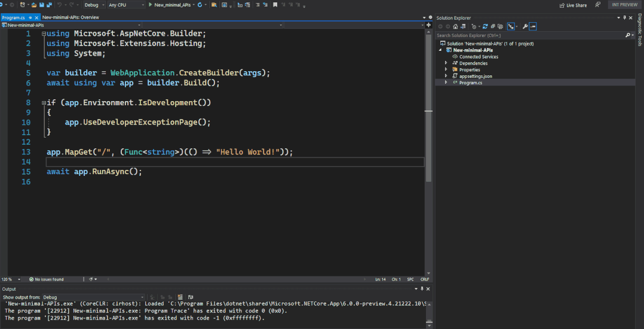Click No issues found status indicator
The image size is (644, 329).
(x=46, y=279)
